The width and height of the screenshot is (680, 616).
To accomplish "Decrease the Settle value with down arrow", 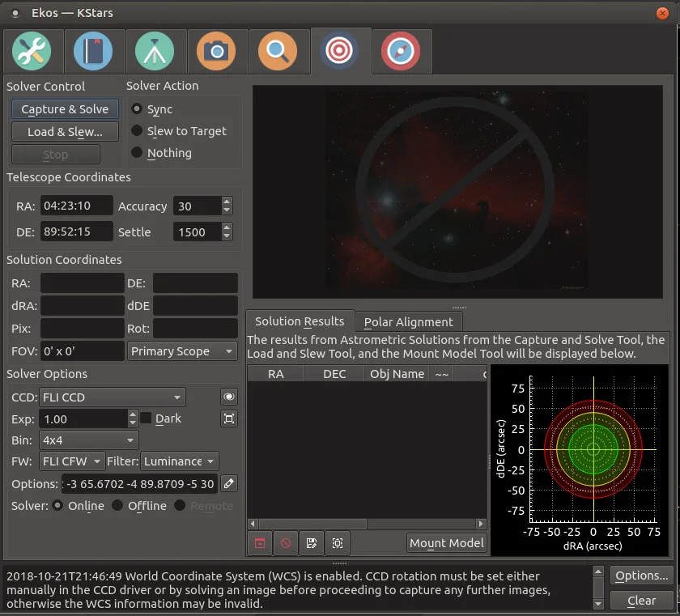I will pyautogui.click(x=227, y=236).
